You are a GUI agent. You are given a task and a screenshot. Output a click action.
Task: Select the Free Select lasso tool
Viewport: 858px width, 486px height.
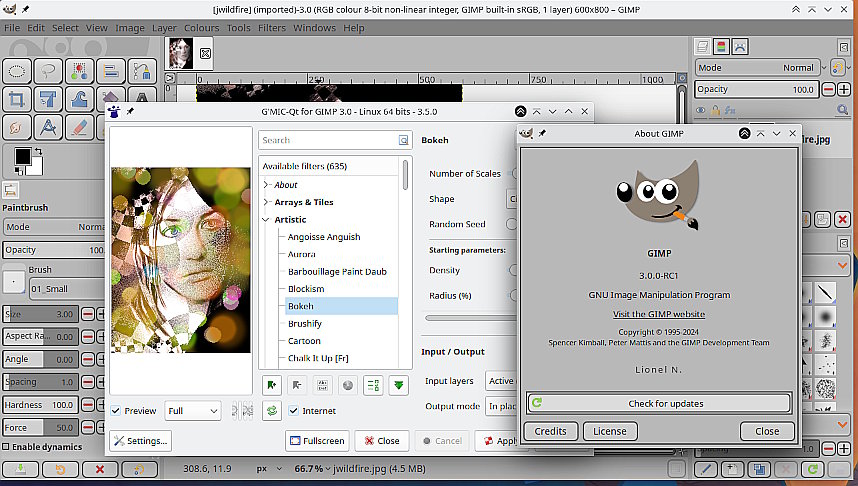tap(48, 71)
